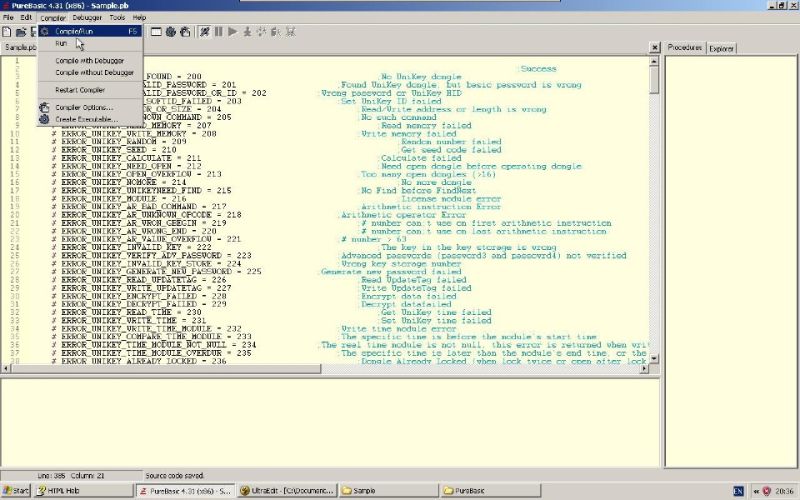The height and width of the screenshot is (500, 800).
Task: Click the gear icon beside Compile/Run entry
Action: click(44, 31)
